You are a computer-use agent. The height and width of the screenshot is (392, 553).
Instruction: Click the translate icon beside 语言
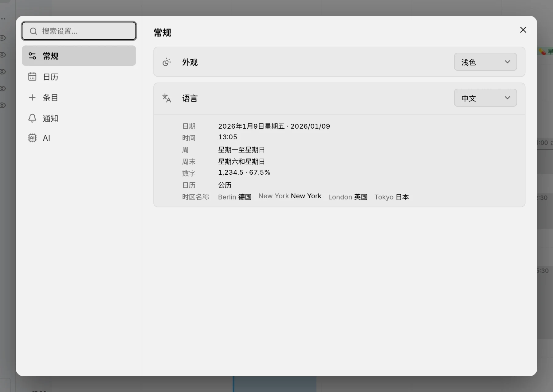[167, 98]
